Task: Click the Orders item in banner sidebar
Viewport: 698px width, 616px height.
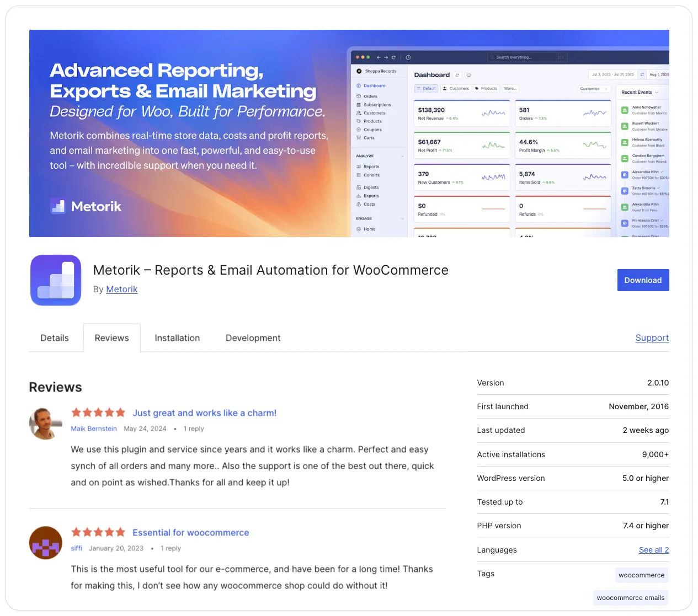Action: [367, 97]
